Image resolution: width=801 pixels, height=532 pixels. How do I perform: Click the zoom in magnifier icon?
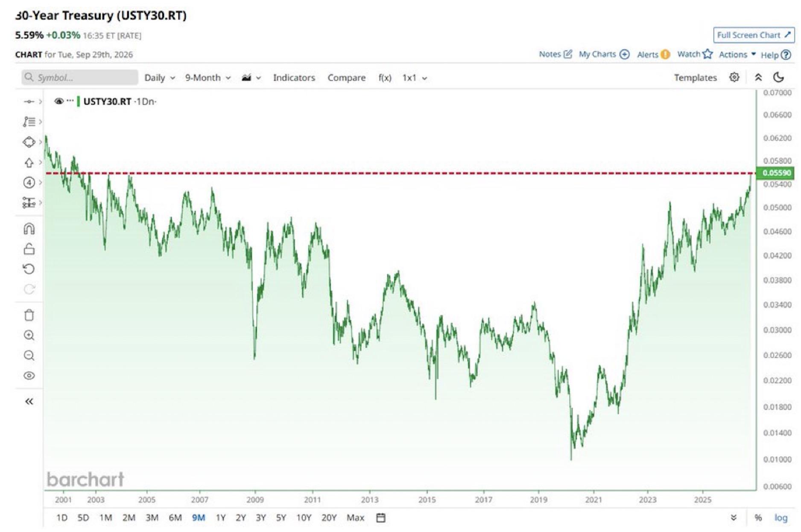coord(29,335)
